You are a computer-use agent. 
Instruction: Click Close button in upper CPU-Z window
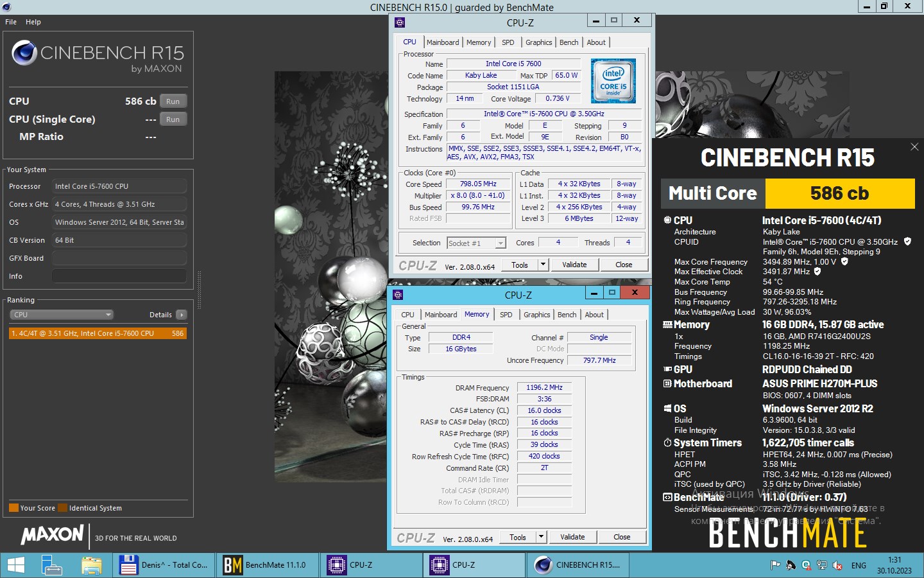click(x=624, y=265)
